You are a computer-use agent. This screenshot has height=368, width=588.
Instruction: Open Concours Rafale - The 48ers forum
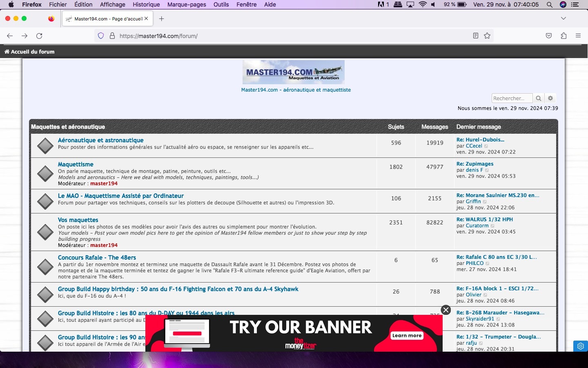[x=97, y=258]
